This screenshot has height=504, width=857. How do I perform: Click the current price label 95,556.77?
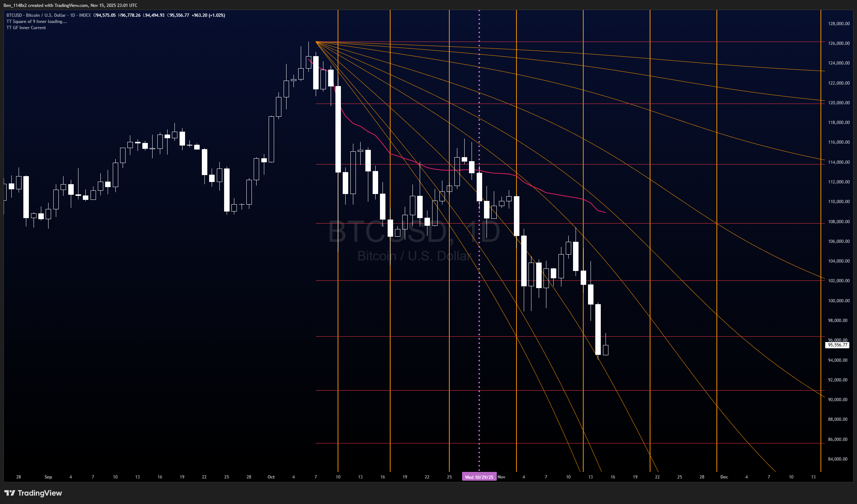click(837, 345)
